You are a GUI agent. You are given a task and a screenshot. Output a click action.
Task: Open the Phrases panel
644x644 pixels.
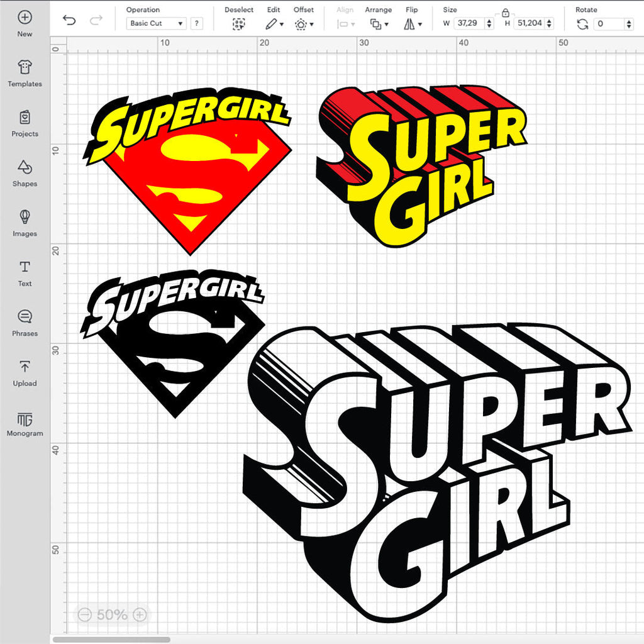click(x=25, y=323)
